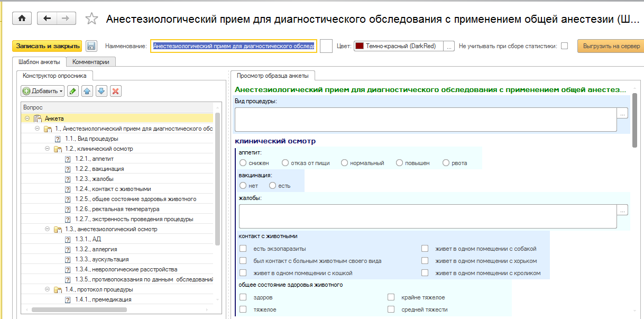Collapse the Анкета root node

[27, 119]
